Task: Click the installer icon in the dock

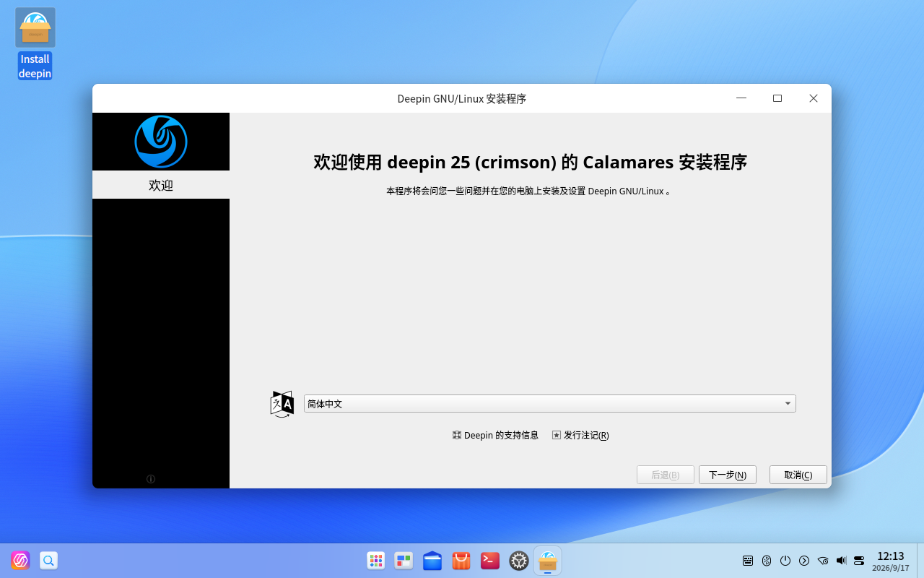Action: pyautogui.click(x=548, y=561)
